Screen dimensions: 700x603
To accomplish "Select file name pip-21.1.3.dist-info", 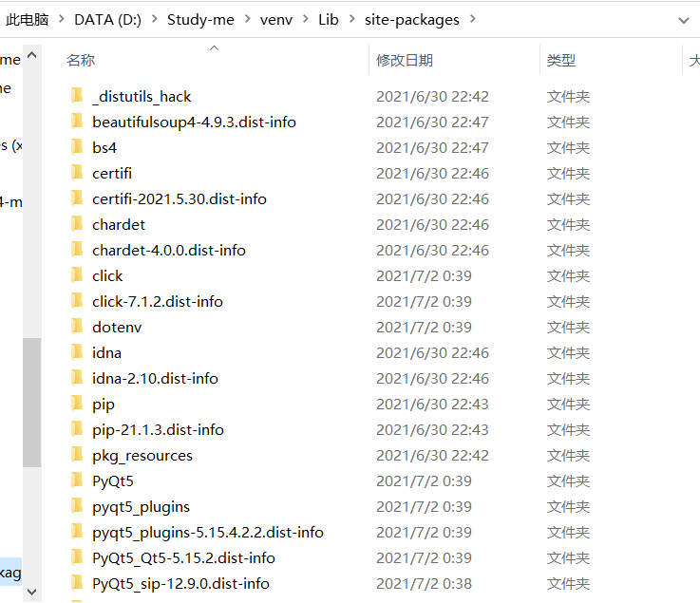I will 158,430.
